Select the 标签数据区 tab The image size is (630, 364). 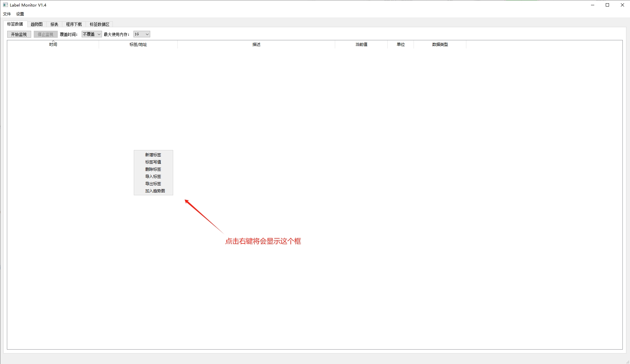pyautogui.click(x=99, y=24)
